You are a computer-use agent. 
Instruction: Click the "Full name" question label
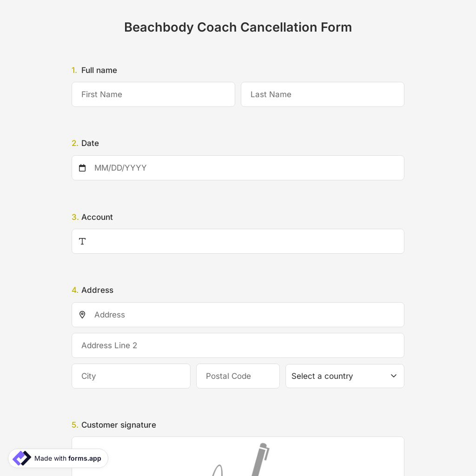pos(99,70)
